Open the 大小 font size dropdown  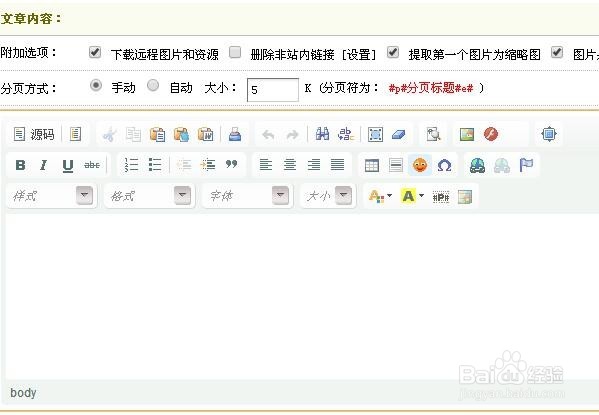click(328, 196)
